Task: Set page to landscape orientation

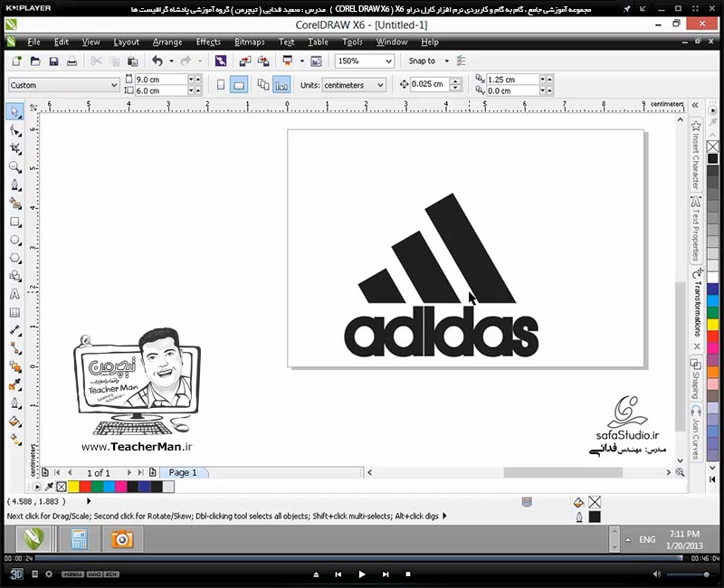Action: [x=239, y=85]
